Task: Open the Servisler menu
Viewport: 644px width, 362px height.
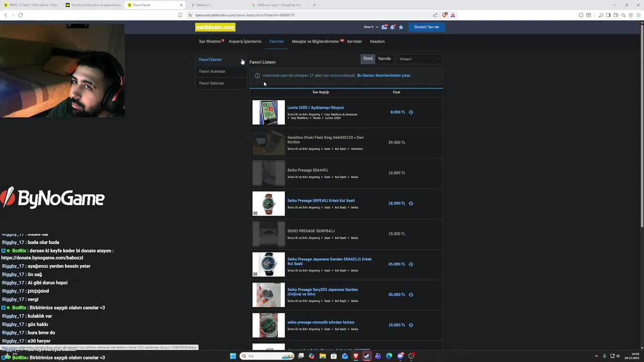Action: click(x=354, y=41)
